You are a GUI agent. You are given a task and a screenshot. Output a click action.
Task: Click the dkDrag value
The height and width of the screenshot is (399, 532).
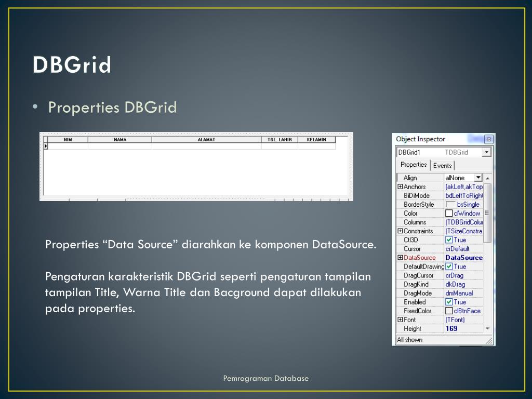[455, 284]
